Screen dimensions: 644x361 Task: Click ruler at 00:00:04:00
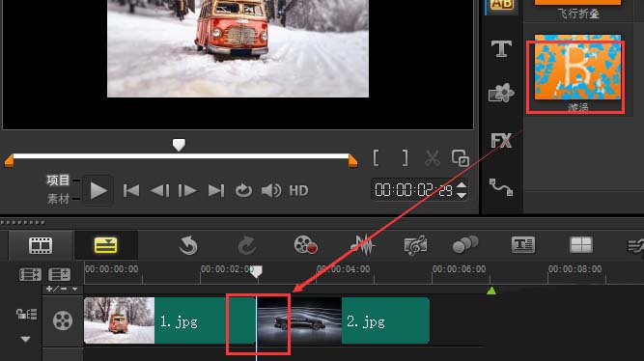[343, 269]
